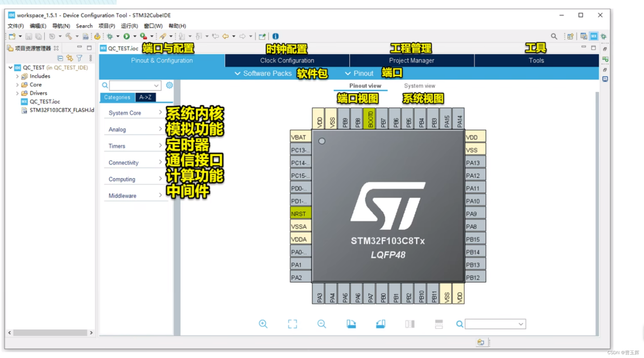
Task: Click the Open Perspective icon
Action: (x=570, y=36)
